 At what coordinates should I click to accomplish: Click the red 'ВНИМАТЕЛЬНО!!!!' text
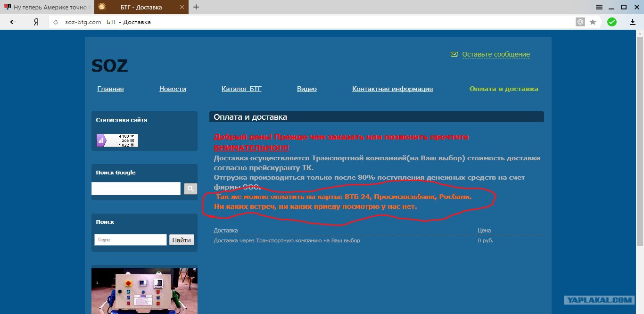(252, 147)
